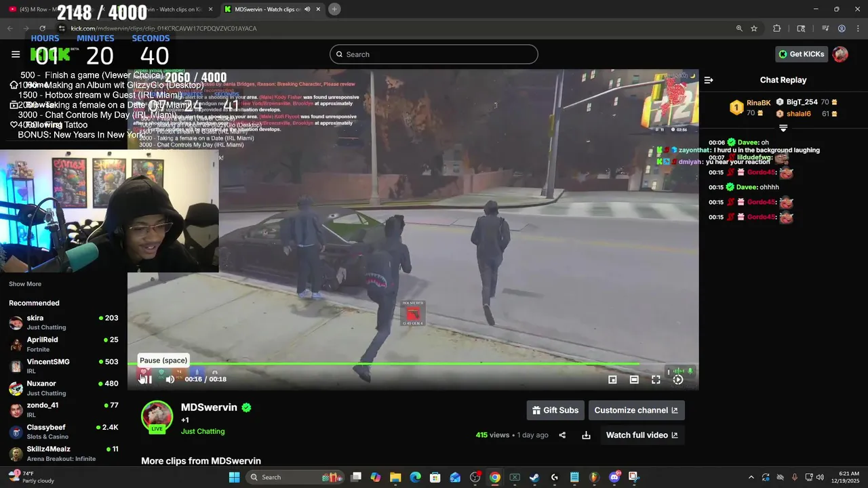The image size is (868, 488).
Task: Click chat username lildudefwg
Action: (x=754, y=157)
